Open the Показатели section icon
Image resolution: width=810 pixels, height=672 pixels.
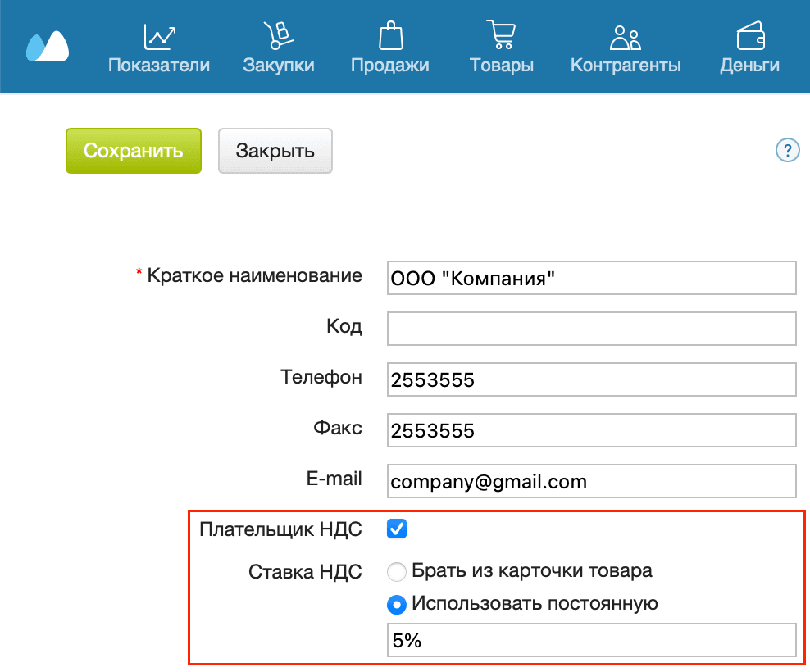point(160,36)
